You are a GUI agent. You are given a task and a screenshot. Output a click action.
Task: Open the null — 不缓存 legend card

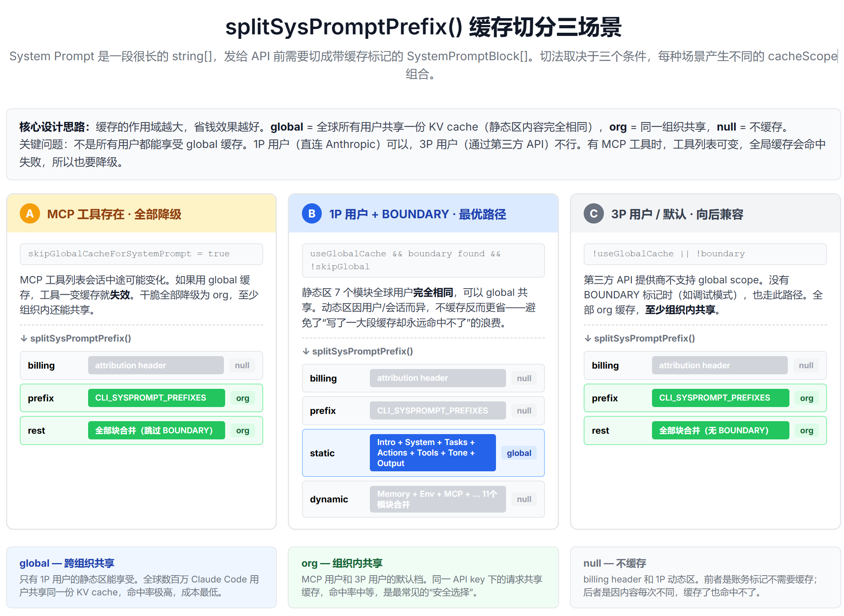click(x=705, y=577)
